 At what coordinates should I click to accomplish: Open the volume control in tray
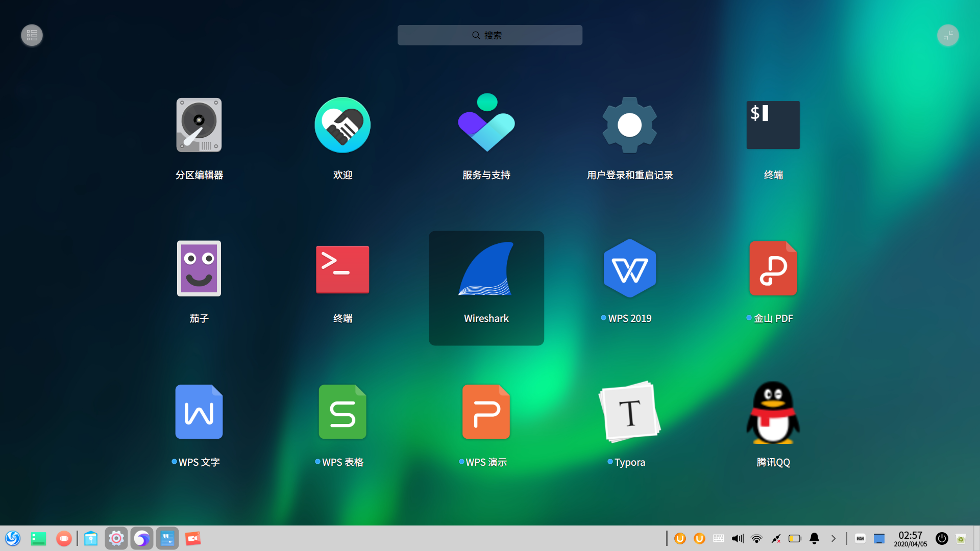pos(738,538)
